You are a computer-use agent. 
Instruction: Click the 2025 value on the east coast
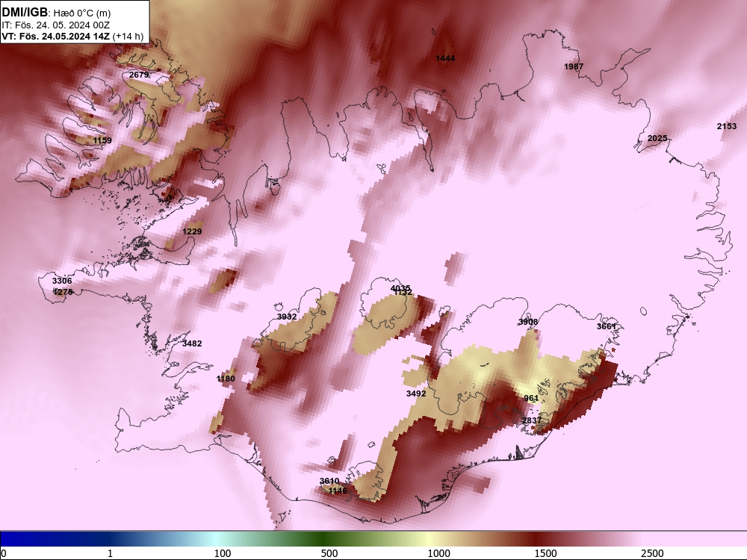[657, 139]
